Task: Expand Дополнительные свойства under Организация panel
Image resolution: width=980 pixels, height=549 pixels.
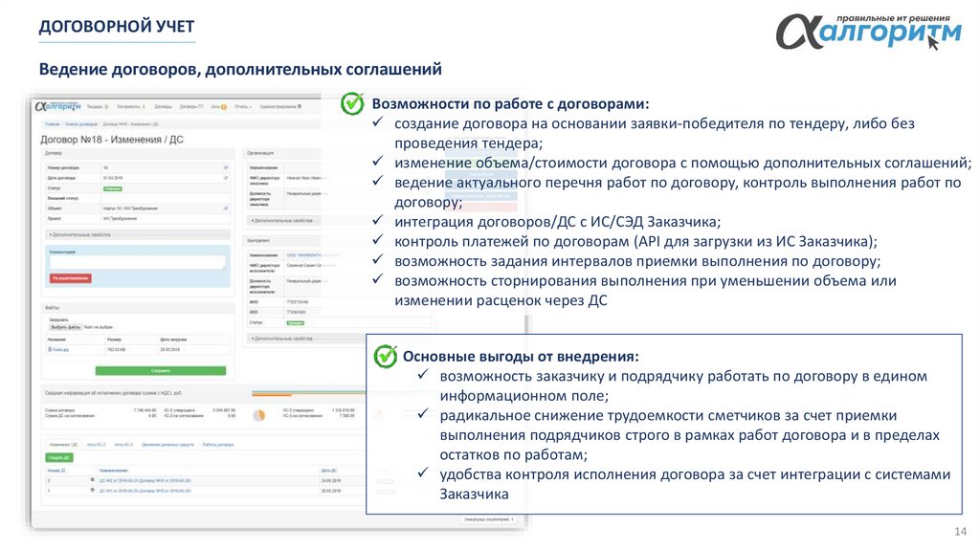Action: coord(282,221)
